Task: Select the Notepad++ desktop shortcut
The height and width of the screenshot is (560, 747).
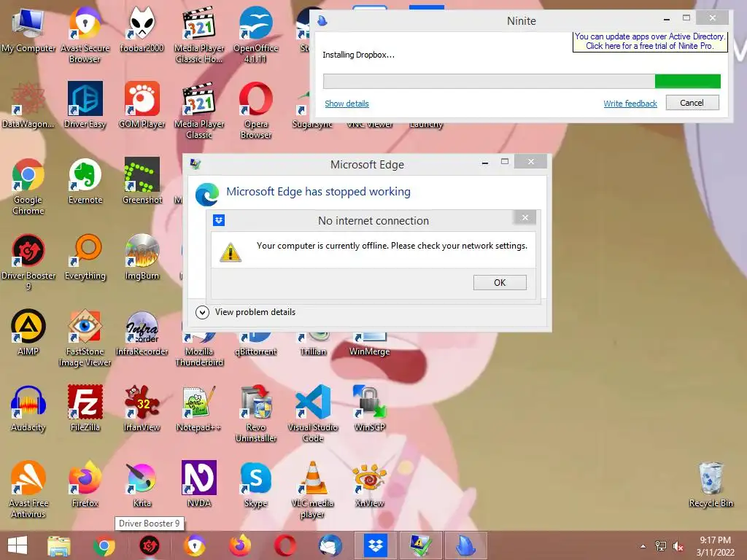Action: (x=199, y=408)
